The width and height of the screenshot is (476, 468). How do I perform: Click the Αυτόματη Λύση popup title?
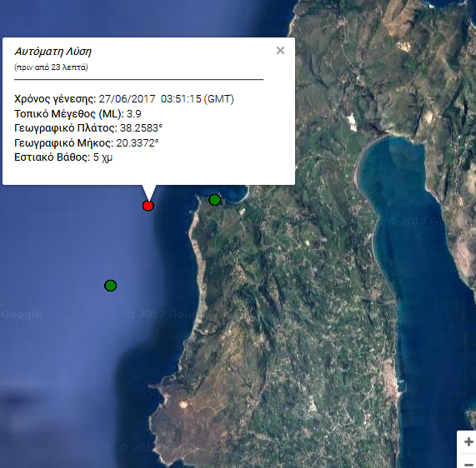coord(53,52)
